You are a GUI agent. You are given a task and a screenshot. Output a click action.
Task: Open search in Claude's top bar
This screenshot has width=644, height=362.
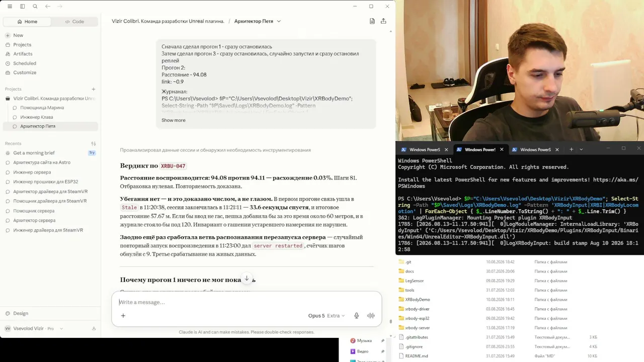pos(35,7)
